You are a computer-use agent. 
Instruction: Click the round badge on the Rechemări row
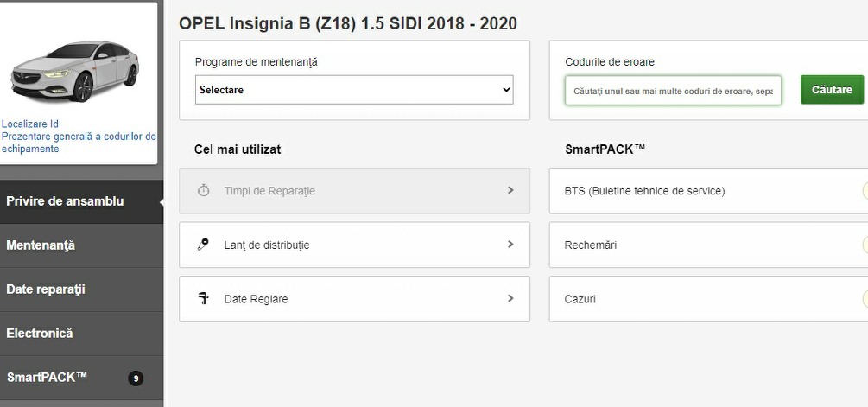click(x=865, y=245)
